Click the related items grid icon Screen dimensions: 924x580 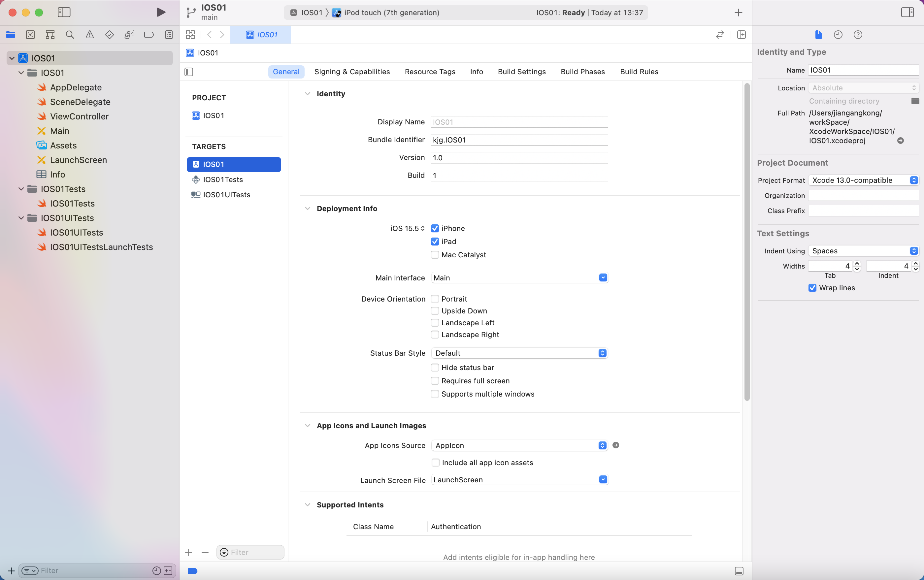[190, 35]
